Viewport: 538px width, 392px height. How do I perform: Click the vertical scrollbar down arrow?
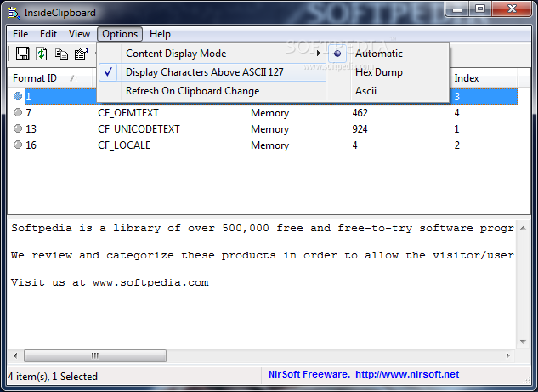[523, 341]
